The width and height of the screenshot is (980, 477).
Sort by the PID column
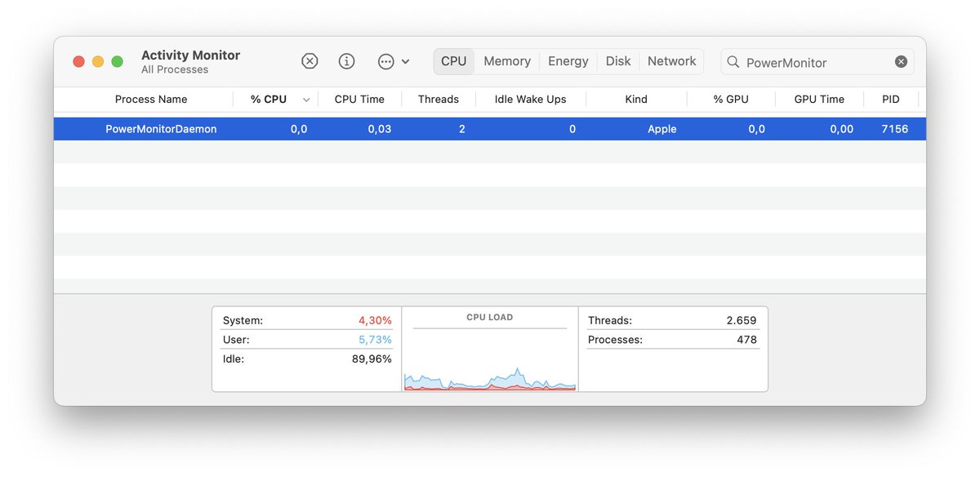891,100
